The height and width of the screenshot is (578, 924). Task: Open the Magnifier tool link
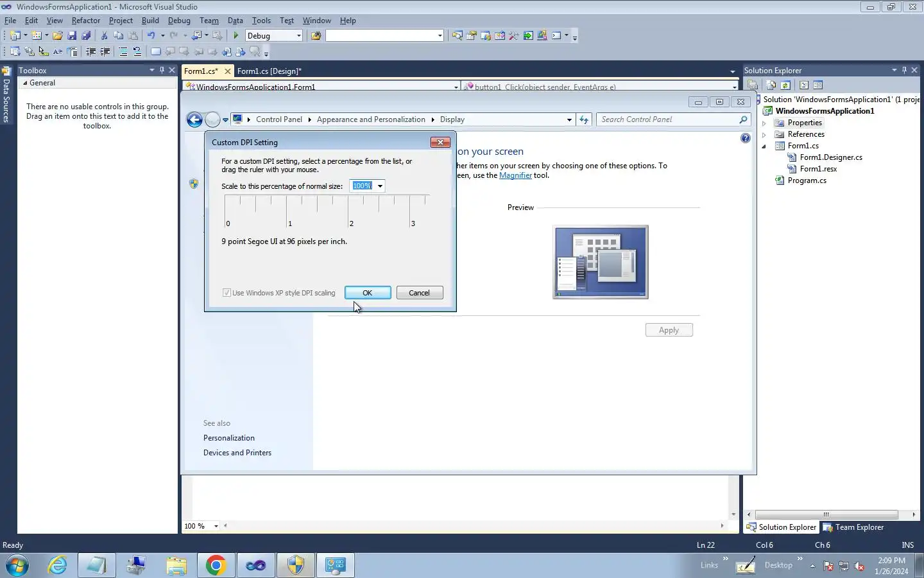click(515, 175)
